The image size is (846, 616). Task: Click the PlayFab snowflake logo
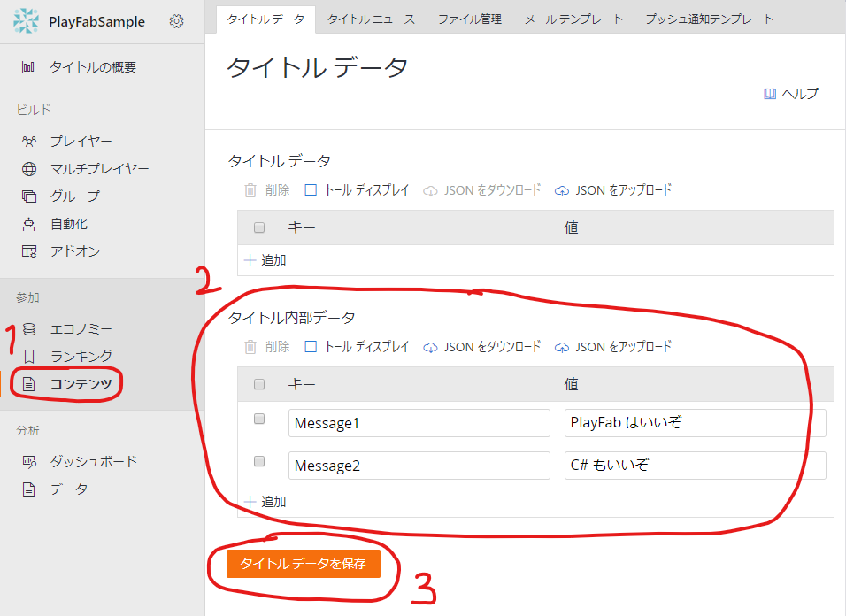click(x=26, y=21)
